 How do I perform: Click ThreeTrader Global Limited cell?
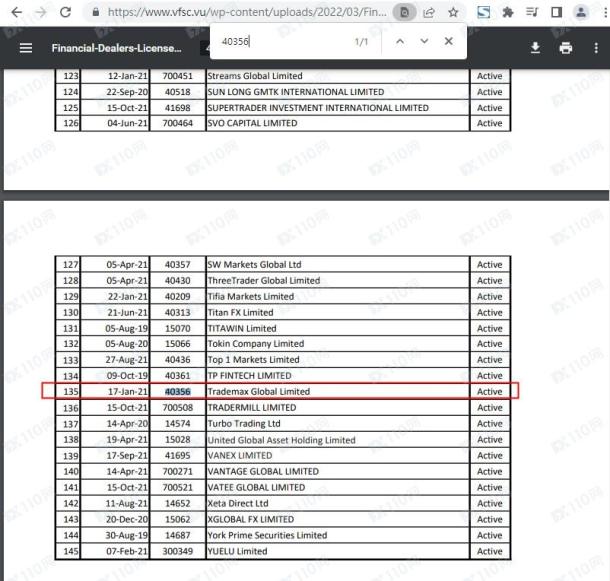tap(337, 281)
